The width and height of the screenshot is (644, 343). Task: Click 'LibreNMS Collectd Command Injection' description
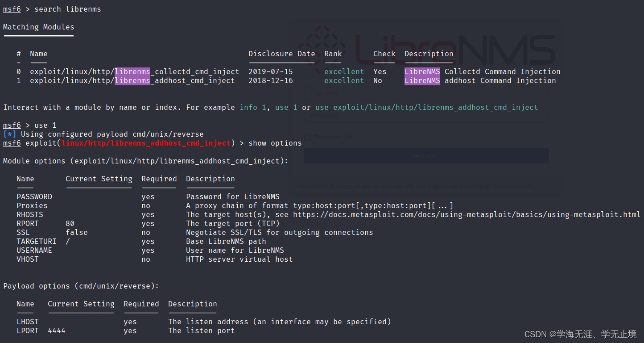(483, 72)
